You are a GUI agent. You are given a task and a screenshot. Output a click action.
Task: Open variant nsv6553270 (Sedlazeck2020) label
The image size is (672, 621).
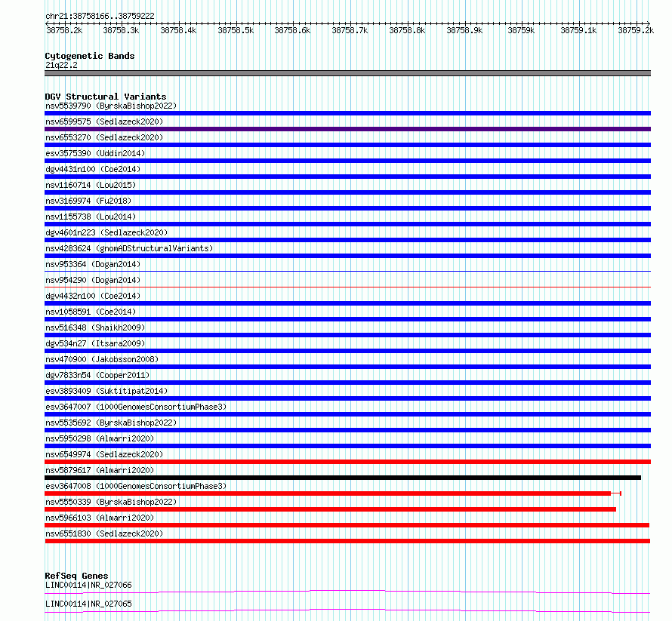click(104, 137)
